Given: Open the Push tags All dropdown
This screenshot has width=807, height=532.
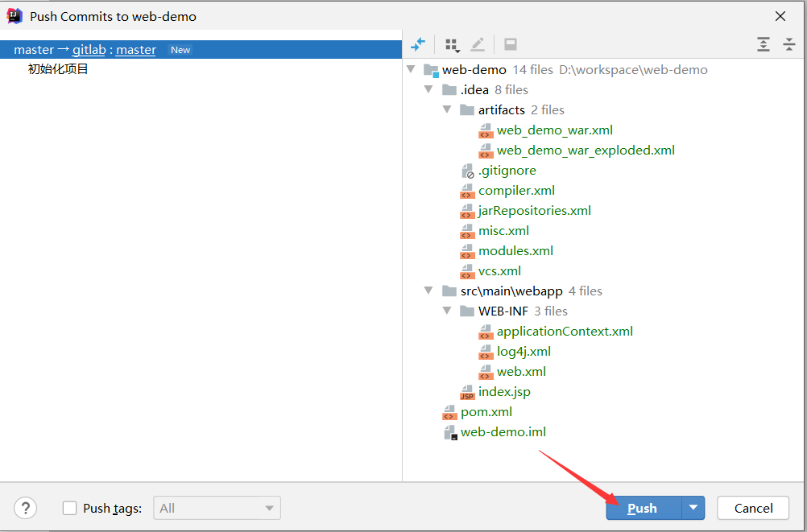Looking at the screenshot, I should tap(217, 509).
